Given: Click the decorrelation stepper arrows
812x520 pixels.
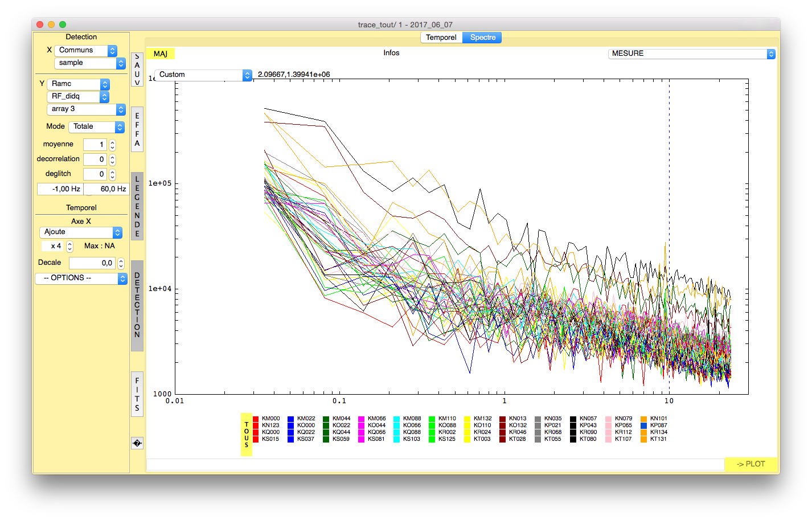Looking at the screenshot, I should 112,159.
